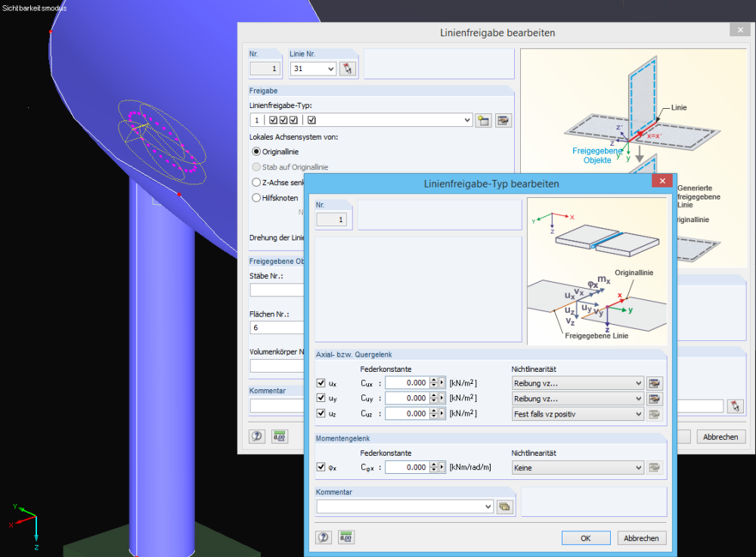The width and height of the screenshot is (756, 557).
Task: Edit the Linienfreigabe-Typ icon
Action: point(503,120)
